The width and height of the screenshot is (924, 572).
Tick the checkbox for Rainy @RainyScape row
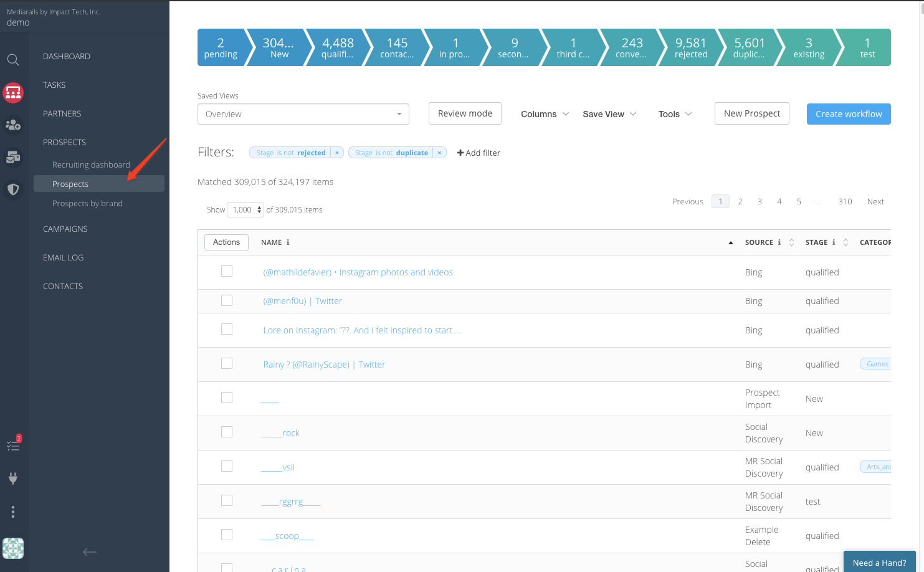[227, 363]
